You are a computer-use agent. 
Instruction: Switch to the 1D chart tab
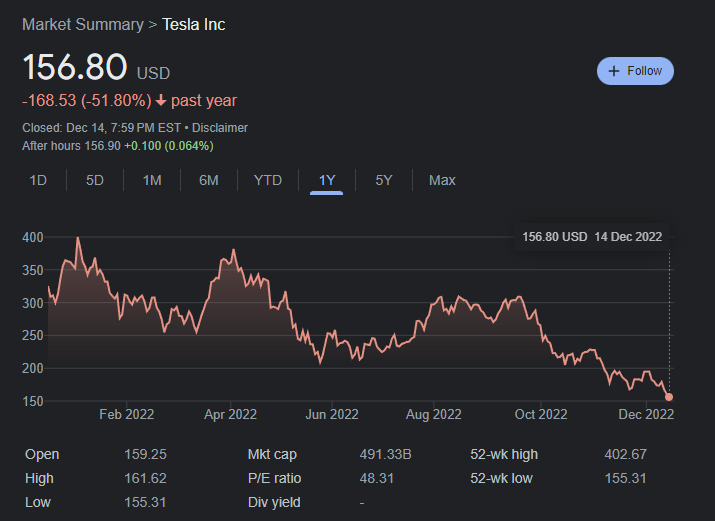(x=38, y=181)
